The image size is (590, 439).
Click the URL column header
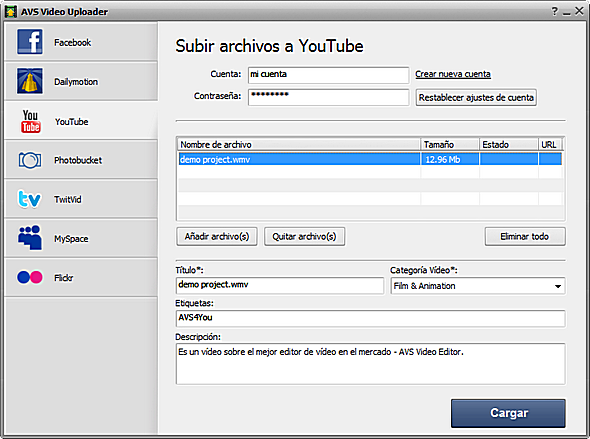(x=550, y=144)
